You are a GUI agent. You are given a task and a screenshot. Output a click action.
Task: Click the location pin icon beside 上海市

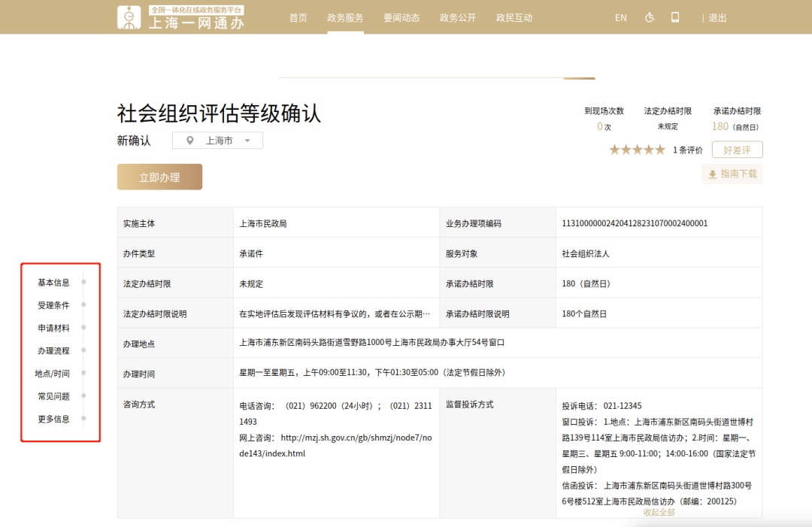coord(190,141)
